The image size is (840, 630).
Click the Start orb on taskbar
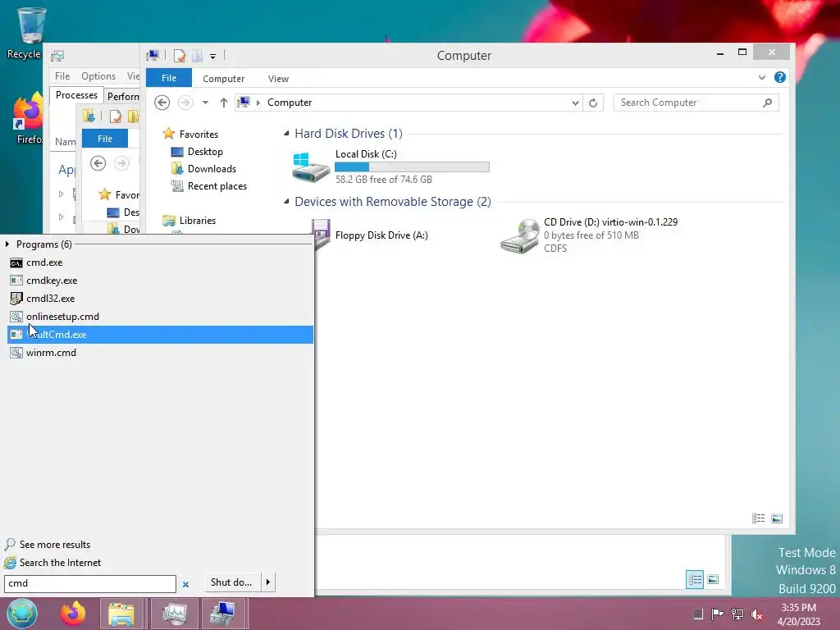(22, 614)
